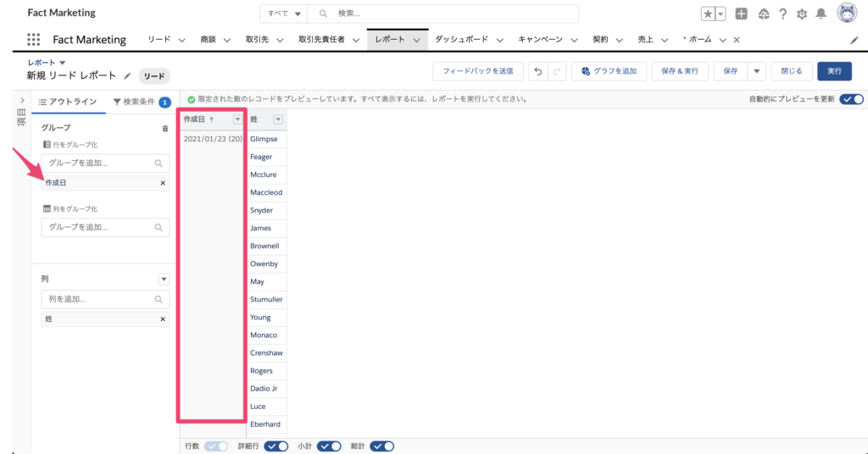Click search icon in column group field
This screenshot has height=454, width=868.
[x=159, y=227]
